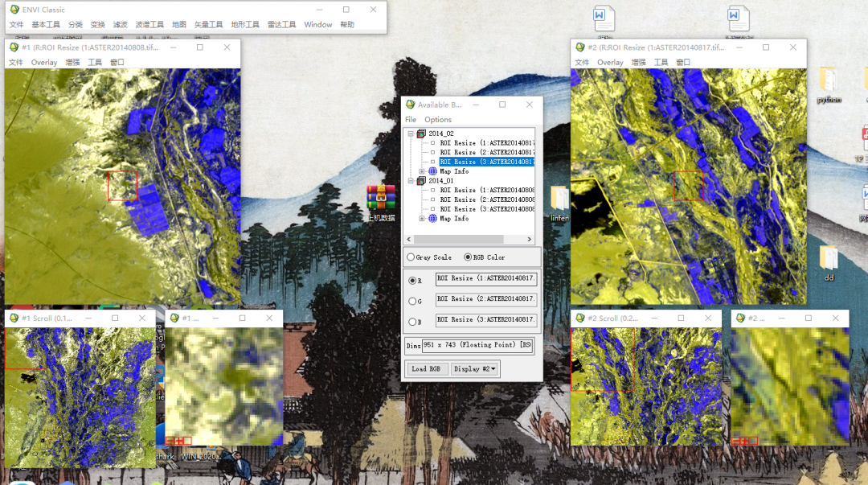
Task: Click the globe icon of Map Info under 2014_02
Action: click(433, 171)
